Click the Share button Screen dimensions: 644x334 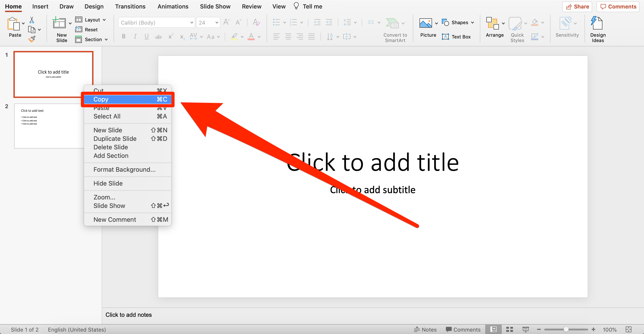(577, 6)
